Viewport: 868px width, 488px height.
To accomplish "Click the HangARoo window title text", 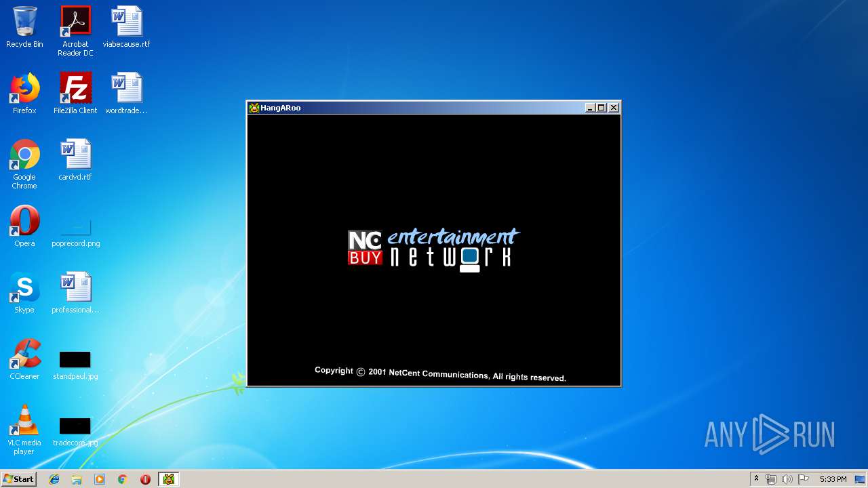I will (281, 108).
